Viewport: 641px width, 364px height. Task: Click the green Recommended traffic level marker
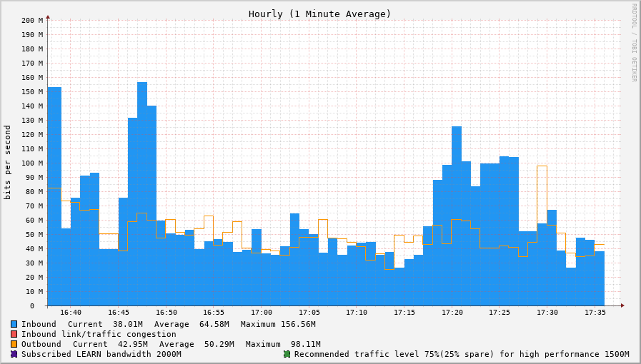click(x=287, y=354)
